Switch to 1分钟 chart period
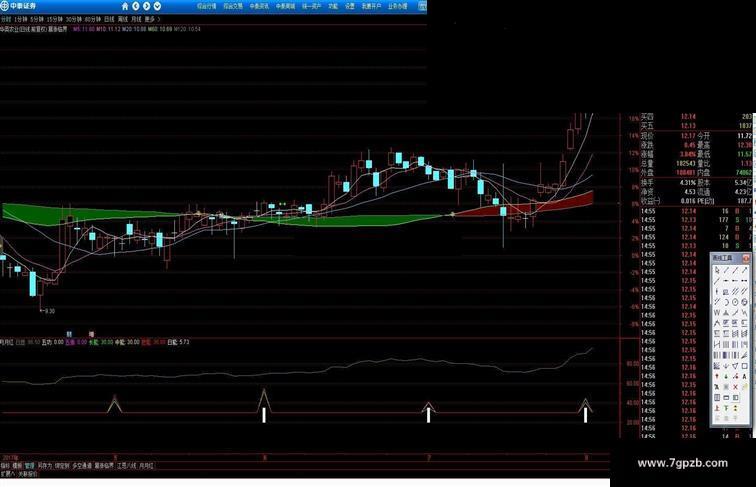This screenshot has width=756, height=487. click(x=21, y=19)
